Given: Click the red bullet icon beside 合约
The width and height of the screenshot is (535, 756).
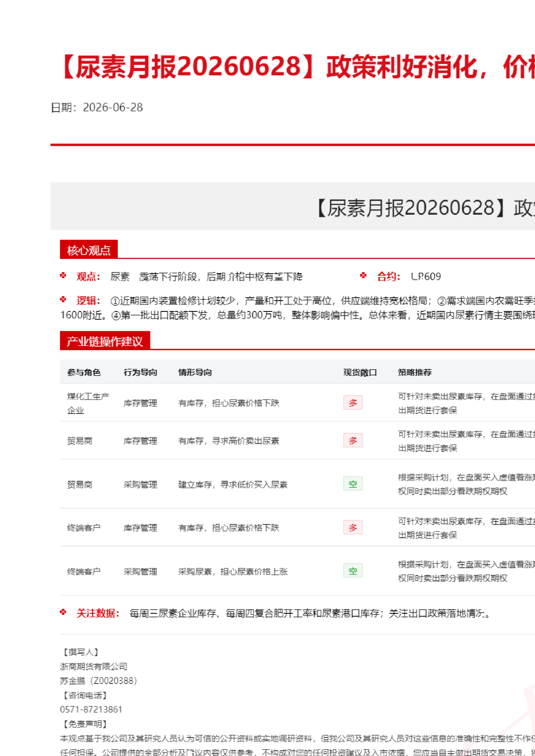Looking at the screenshot, I should point(363,275).
